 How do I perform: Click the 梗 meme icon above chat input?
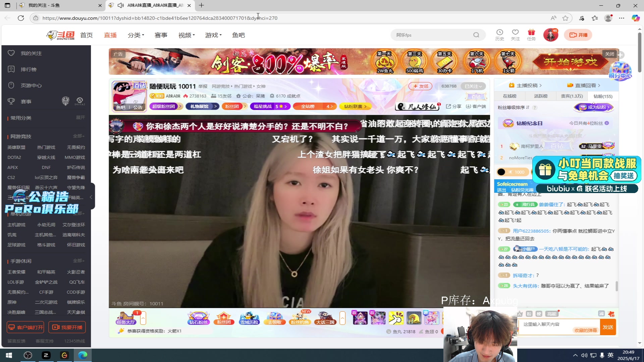539,314
